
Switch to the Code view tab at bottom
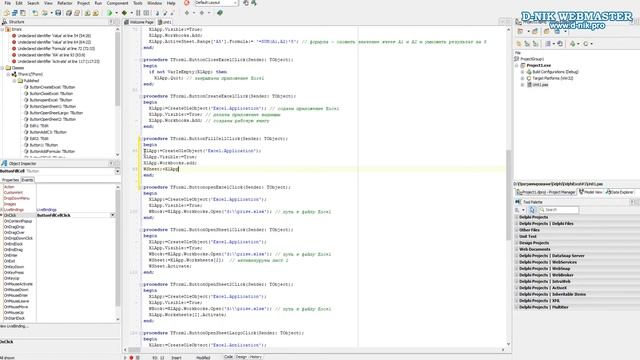pyautogui.click(x=228, y=357)
